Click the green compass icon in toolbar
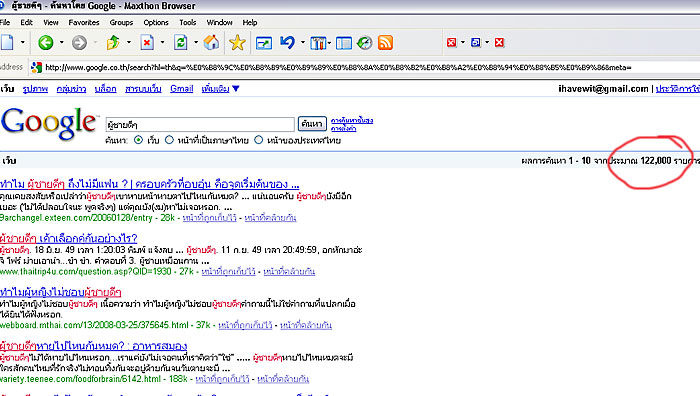Screen dimensions: 700x396 365,43
